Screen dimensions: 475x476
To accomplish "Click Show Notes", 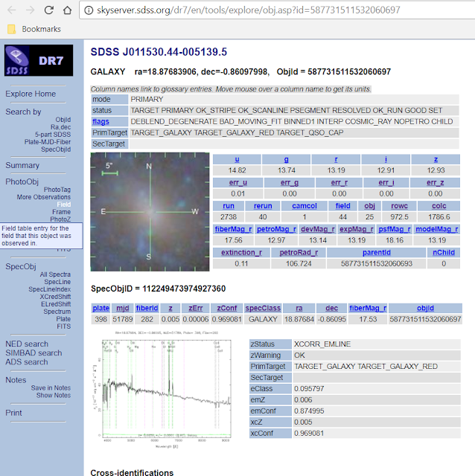I will coord(54,395).
